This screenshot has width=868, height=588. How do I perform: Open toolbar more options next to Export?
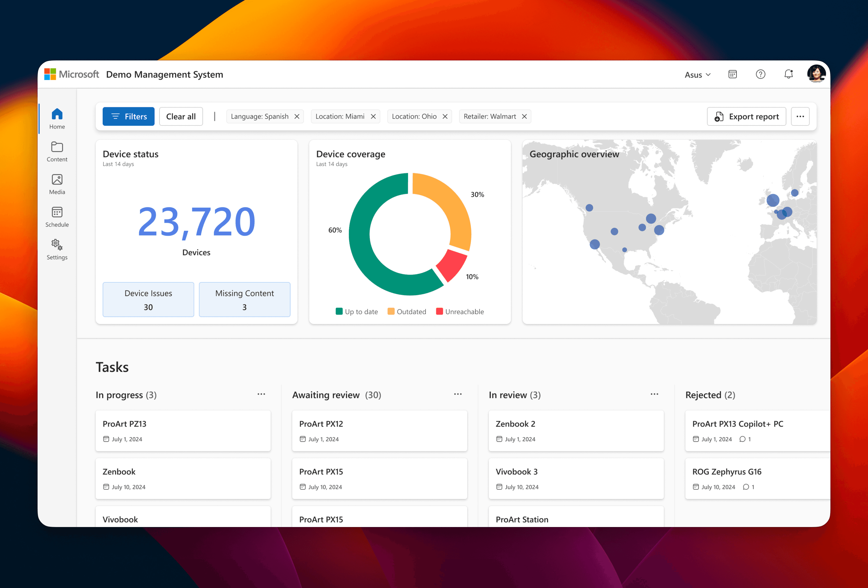pyautogui.click(x=800, y=117)
